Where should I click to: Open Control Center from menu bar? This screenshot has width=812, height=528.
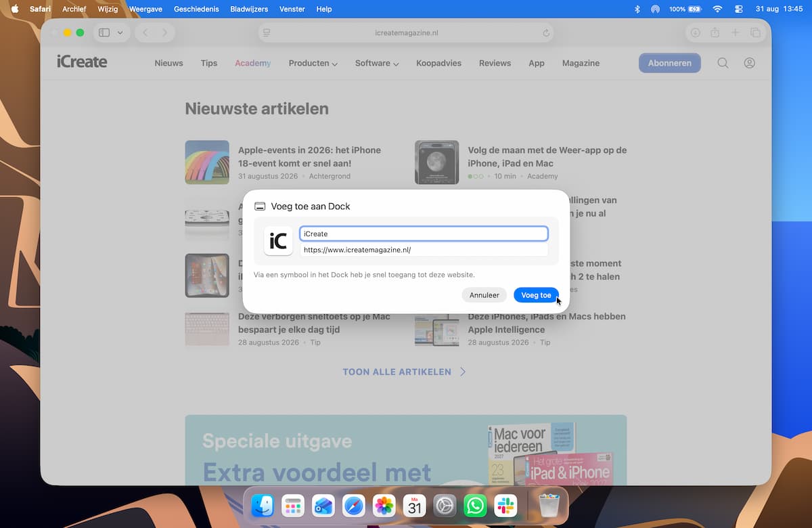(x=738, y=9)
